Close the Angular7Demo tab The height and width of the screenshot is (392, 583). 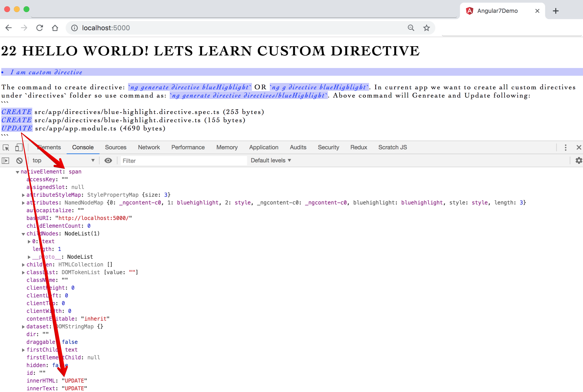point(537,11)
